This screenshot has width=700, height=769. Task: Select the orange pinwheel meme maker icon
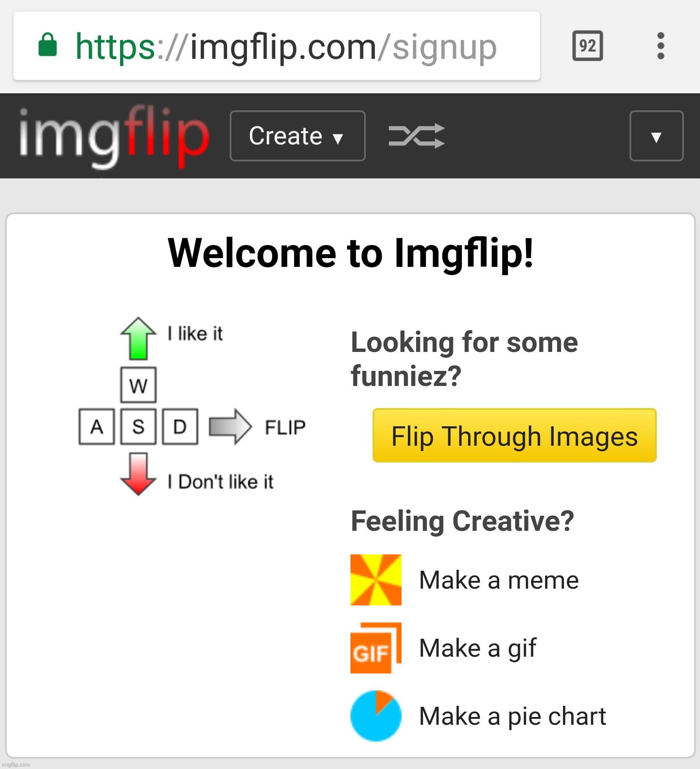click(x=375, y=579)
